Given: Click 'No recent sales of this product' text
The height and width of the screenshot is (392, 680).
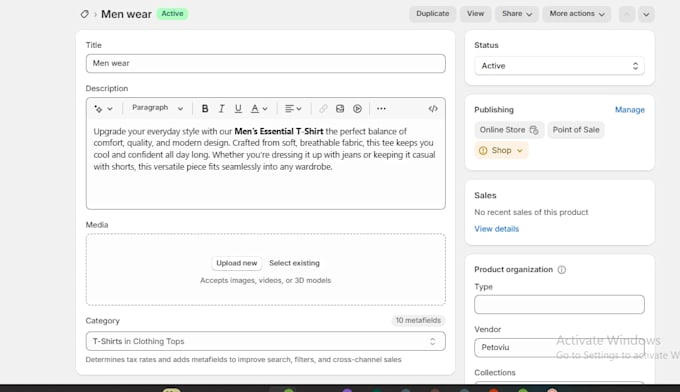Looking at the screenshot, I should (x=531, y=212).
